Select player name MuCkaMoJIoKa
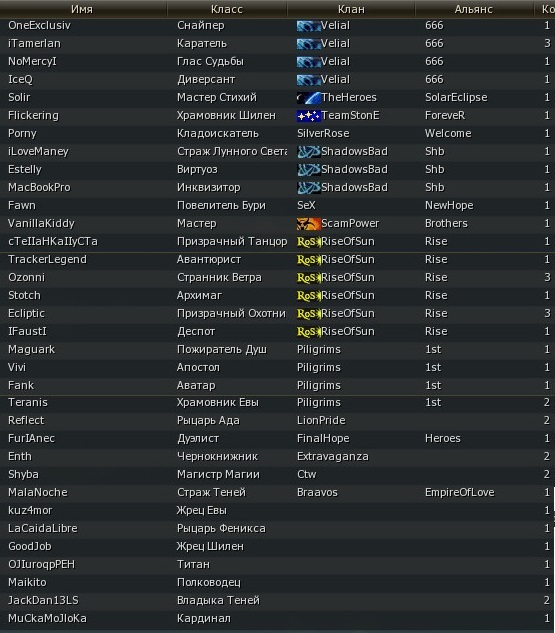The image size is (555, 633). [47, 618]
